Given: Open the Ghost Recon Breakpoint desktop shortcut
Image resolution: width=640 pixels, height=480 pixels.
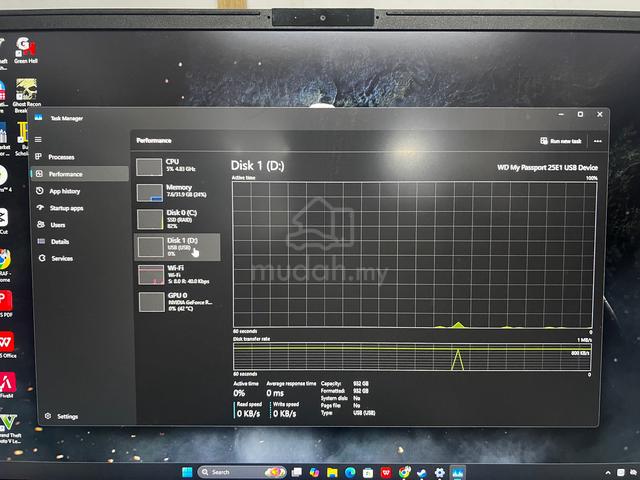Looking at the screenshot, I should pos(27,96).
